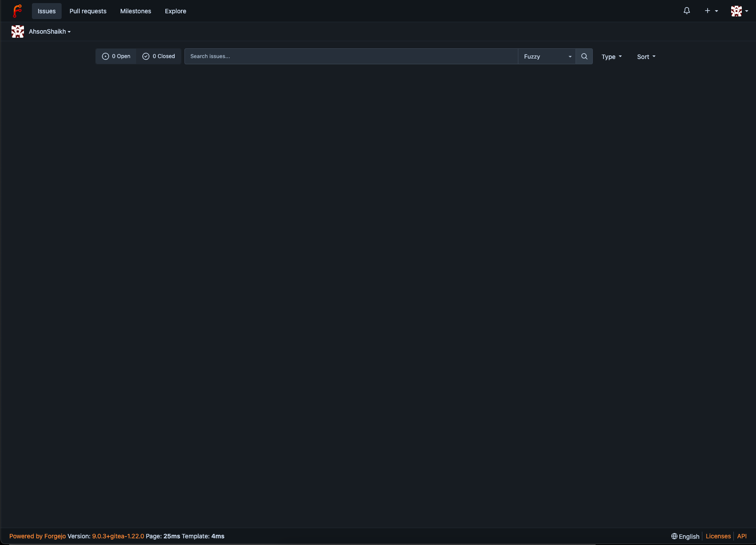The image size is (756, 545).
Task: Click the Powered by Forgejo link
Action: click(37, 536)
